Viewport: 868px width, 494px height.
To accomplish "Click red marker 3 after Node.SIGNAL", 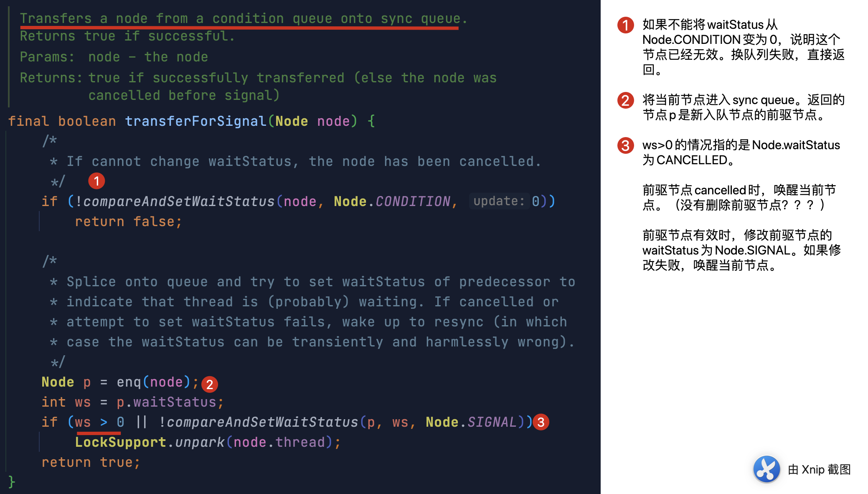I will tap(541, 422).
